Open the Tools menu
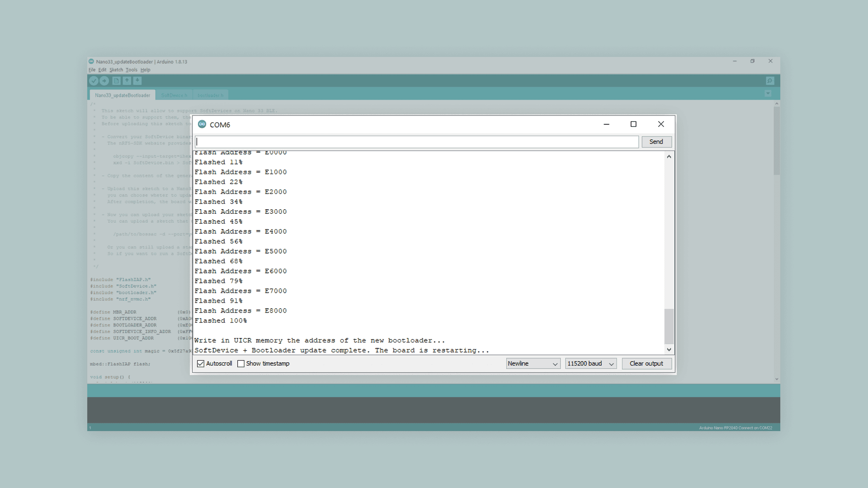The width and height of the screenshot is (868, 488). [x=131, y=70]
